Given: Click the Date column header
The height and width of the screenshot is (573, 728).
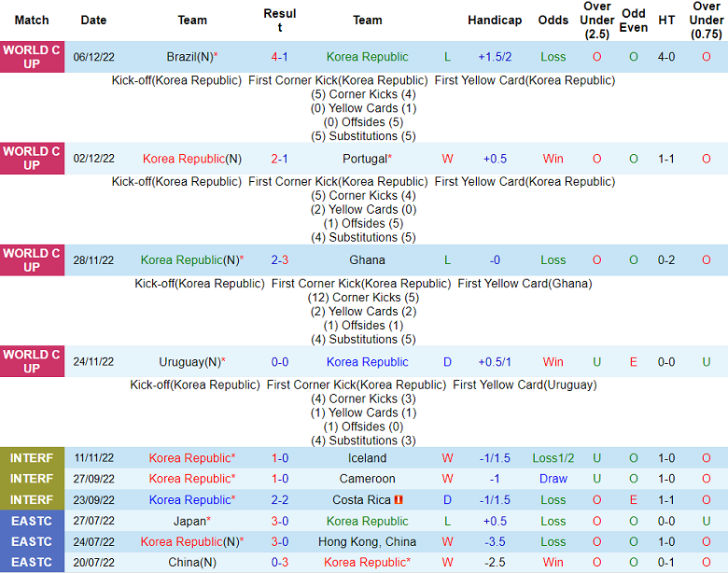Looking at the screenshot, I should 93,21.
